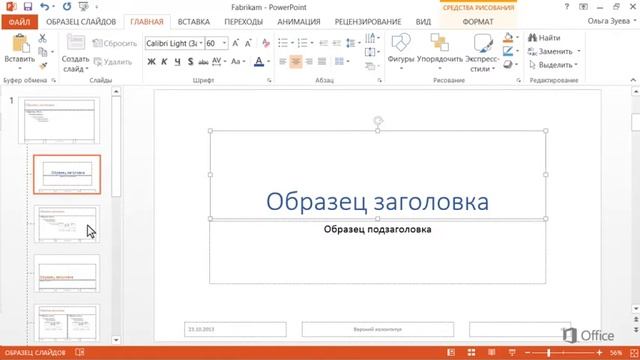Image resolution: width=640 pixels, height=360 pixels.
Task: Click Выделить select button
Action: click(x=552, y=65)
